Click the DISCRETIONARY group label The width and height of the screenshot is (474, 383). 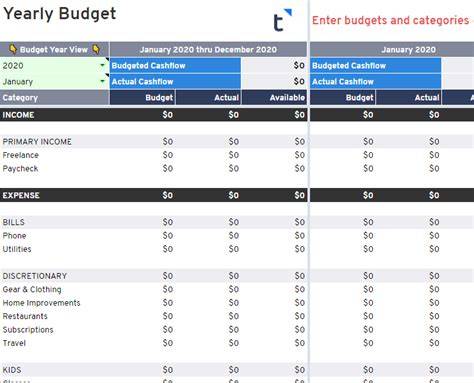coord(35,276)
